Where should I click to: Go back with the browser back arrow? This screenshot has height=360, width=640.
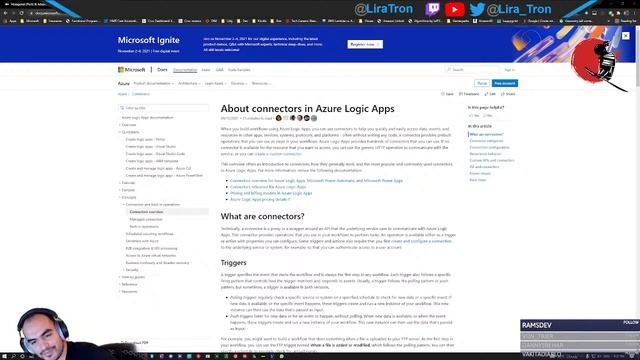click(5, 13)
